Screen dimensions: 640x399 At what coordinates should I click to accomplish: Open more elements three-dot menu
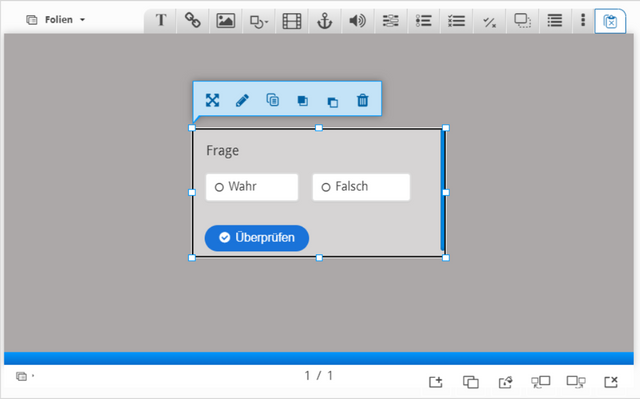coord(583,20)
